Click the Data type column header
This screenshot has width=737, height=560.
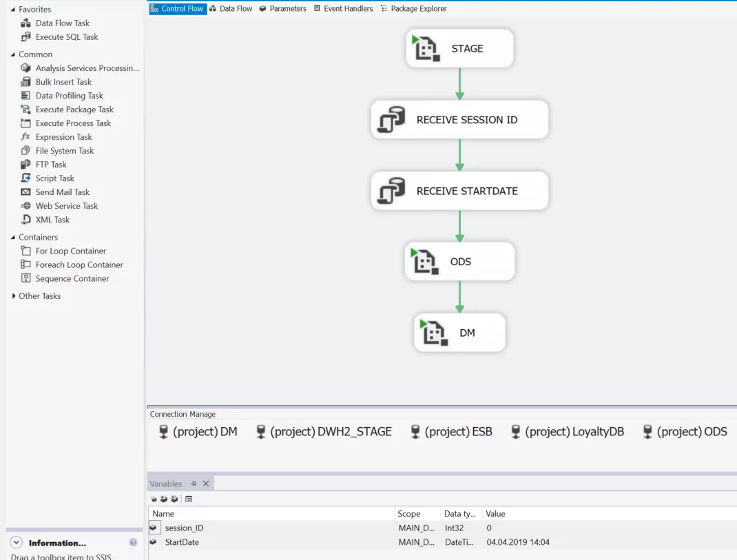461,513
